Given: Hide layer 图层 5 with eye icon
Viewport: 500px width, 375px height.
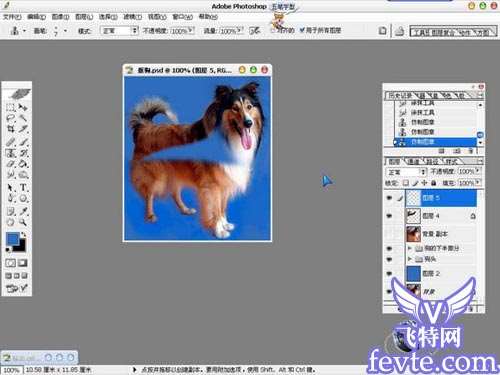Looking at the screenshot, I should [x=389, y=198].
